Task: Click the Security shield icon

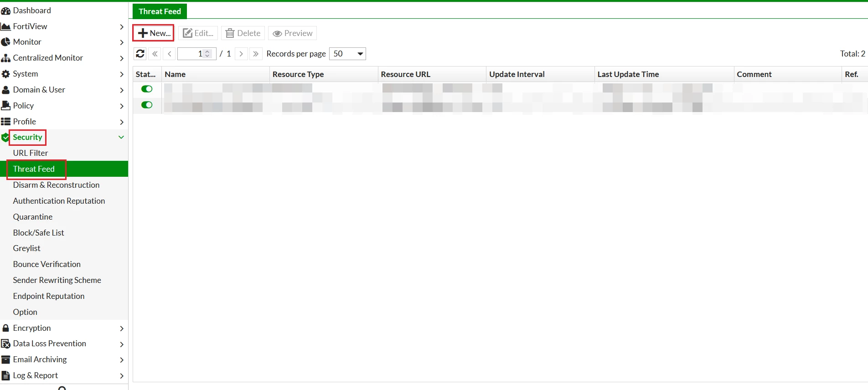Action: point(5,137)
